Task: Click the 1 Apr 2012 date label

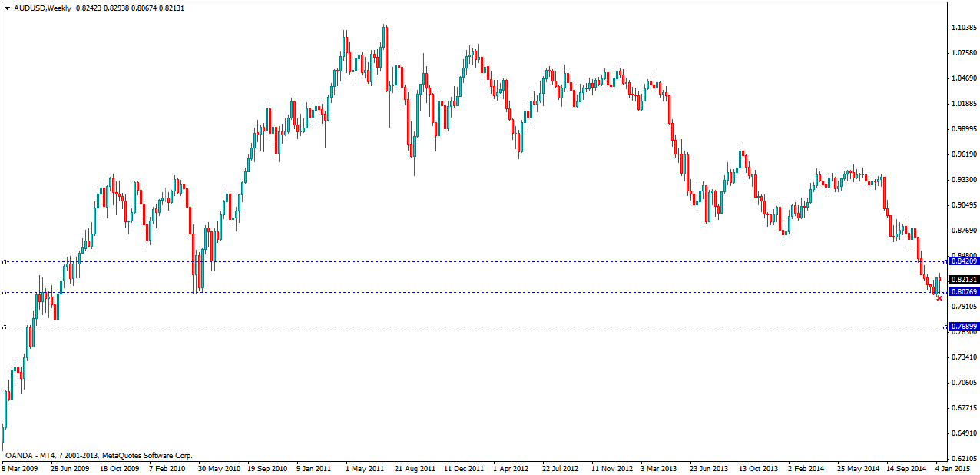Action: [x=512, y=468]
